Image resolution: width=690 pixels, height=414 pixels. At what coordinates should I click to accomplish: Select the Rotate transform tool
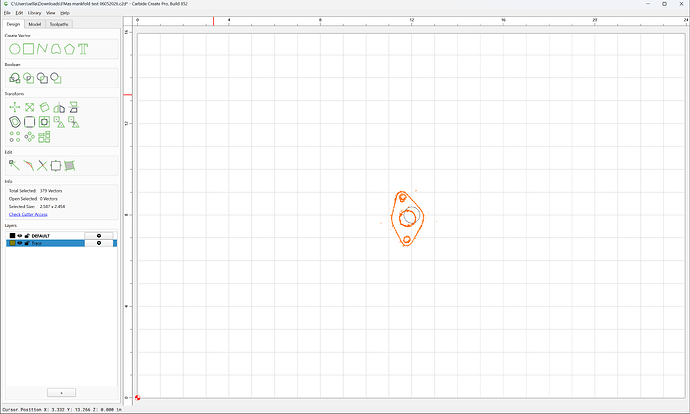coord(44,107)
